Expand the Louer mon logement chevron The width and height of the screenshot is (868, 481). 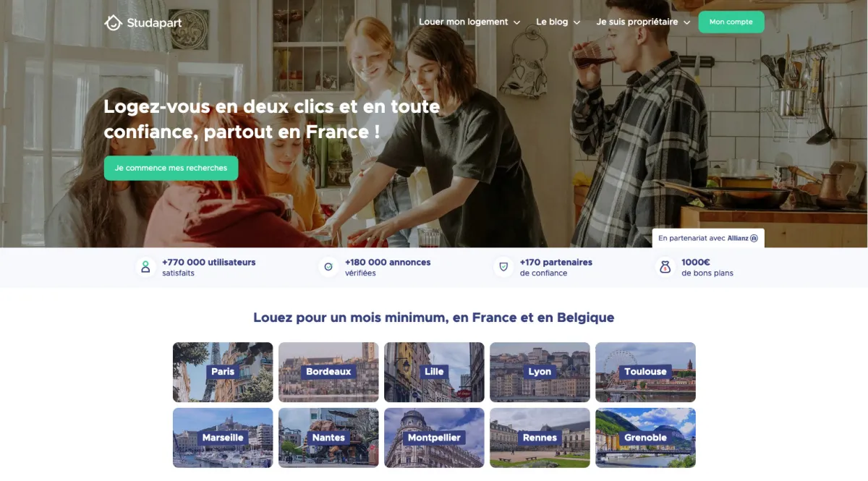point(516,22)
